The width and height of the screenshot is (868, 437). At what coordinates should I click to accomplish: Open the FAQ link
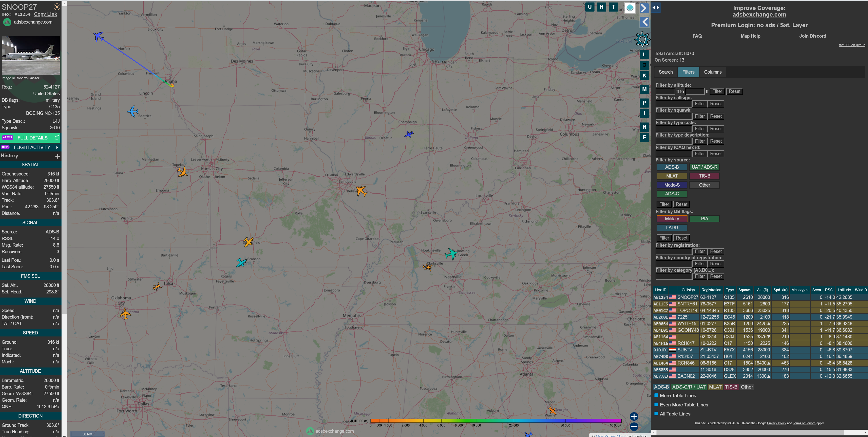(697, 36)
